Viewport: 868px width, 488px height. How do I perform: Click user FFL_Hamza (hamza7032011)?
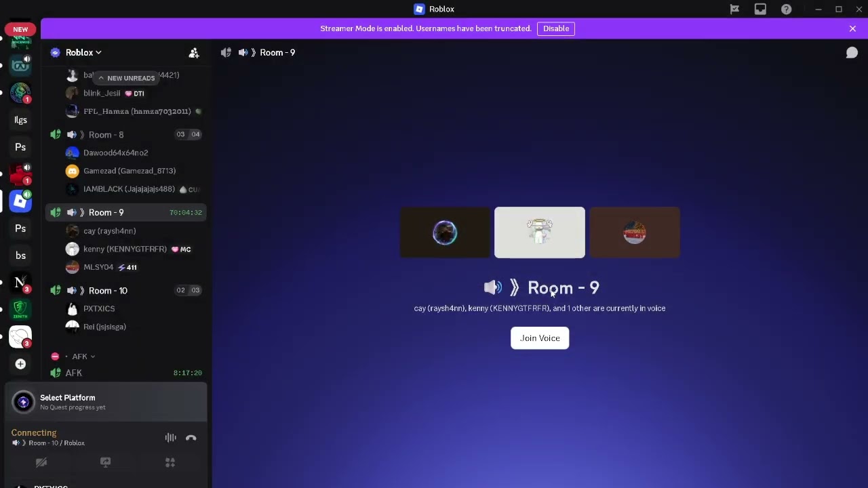[x=134, y=111]
